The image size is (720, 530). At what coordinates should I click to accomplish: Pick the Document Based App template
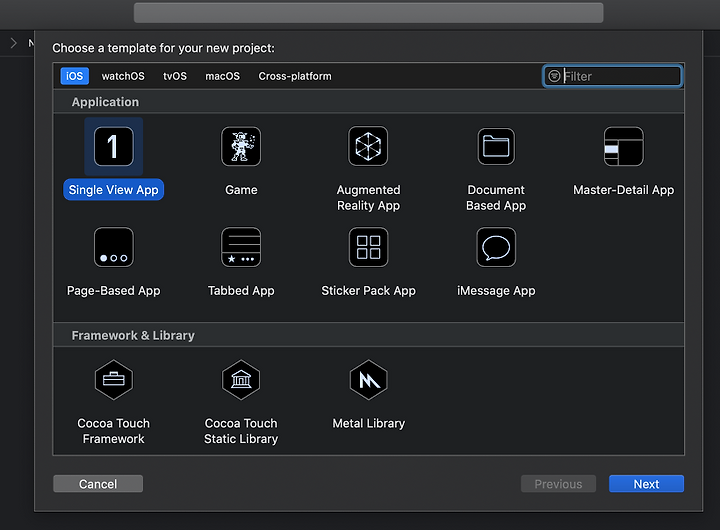pos(496,147)
